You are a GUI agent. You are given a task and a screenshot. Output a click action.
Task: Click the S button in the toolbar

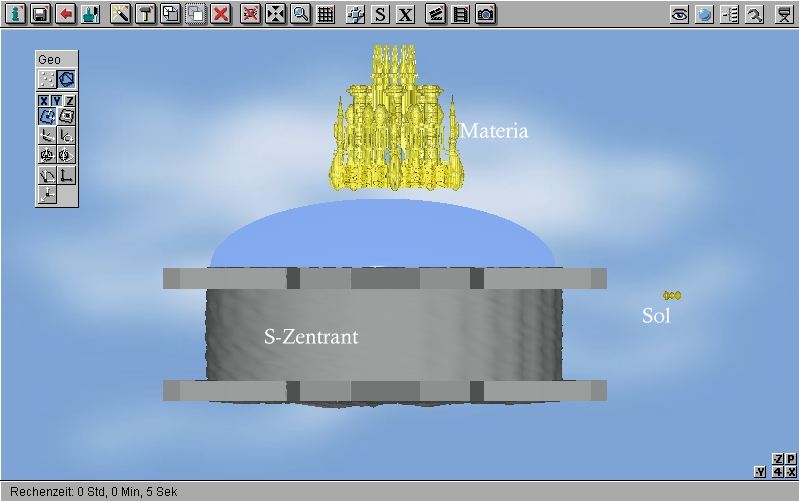[x=381, y=14]
